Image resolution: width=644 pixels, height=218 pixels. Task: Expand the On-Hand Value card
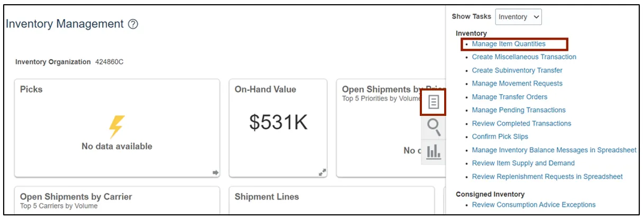pos(323,172)
